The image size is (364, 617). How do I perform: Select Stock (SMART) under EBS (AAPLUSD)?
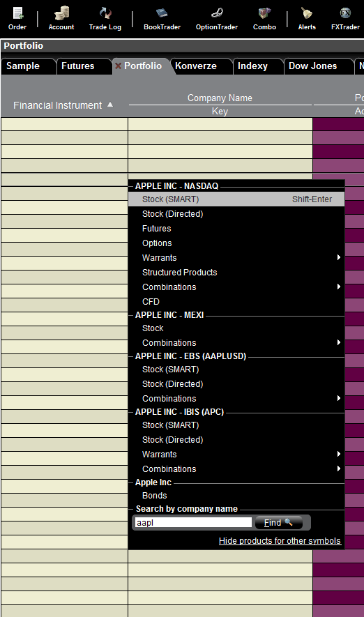click(236, 369)
